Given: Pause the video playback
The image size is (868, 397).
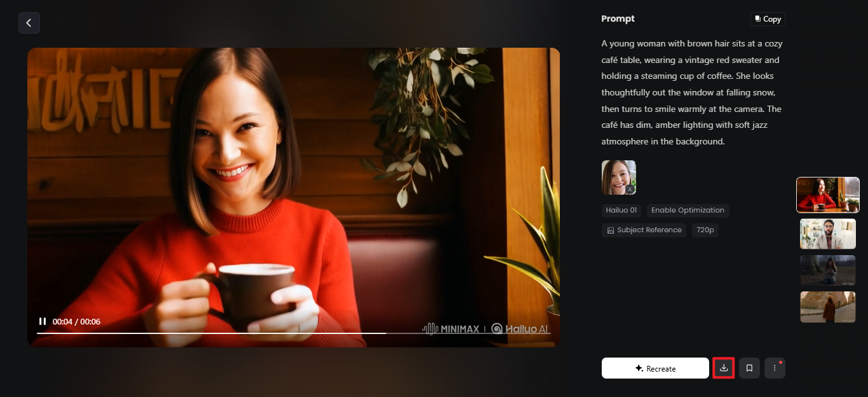Looking at the screenshot, I should click(x=43, y=321).
